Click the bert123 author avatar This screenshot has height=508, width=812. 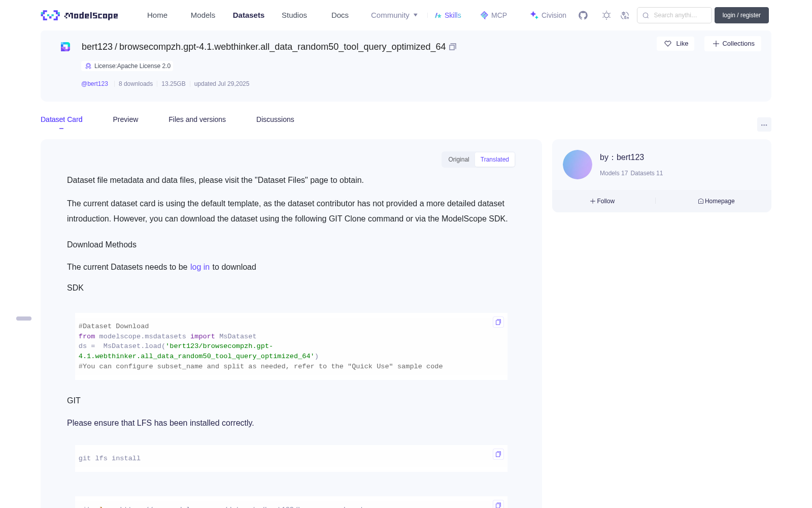click(x=578, y=165)
